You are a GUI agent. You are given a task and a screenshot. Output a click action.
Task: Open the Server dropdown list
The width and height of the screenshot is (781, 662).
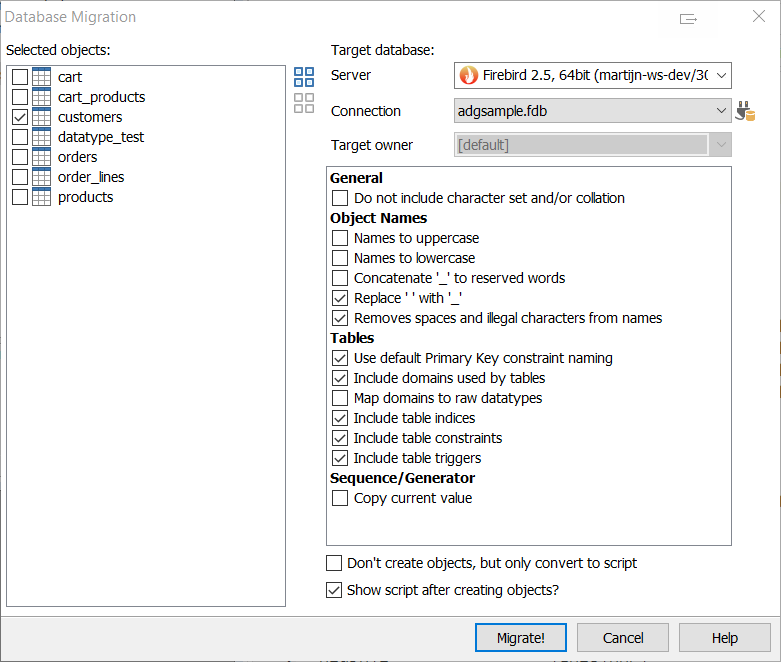(x=721, y=75)
